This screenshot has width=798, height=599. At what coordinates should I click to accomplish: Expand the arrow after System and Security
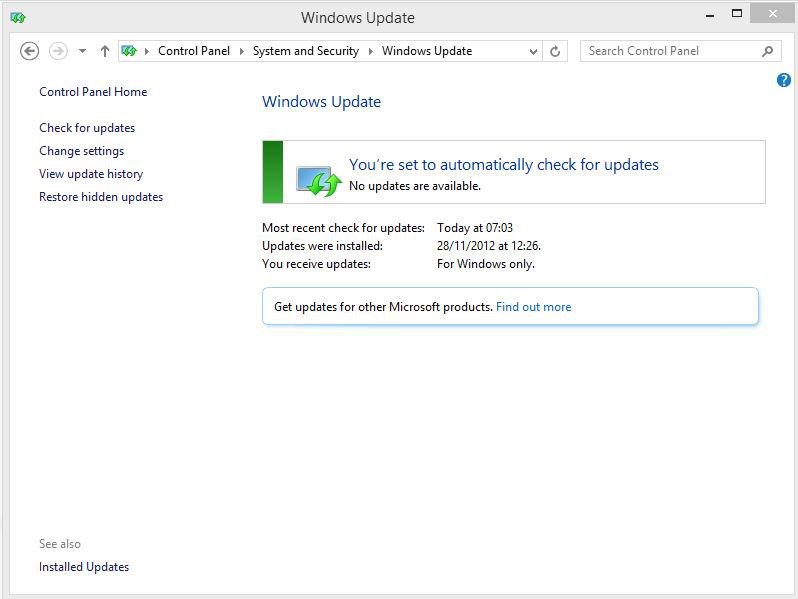[x=370, y=51]
